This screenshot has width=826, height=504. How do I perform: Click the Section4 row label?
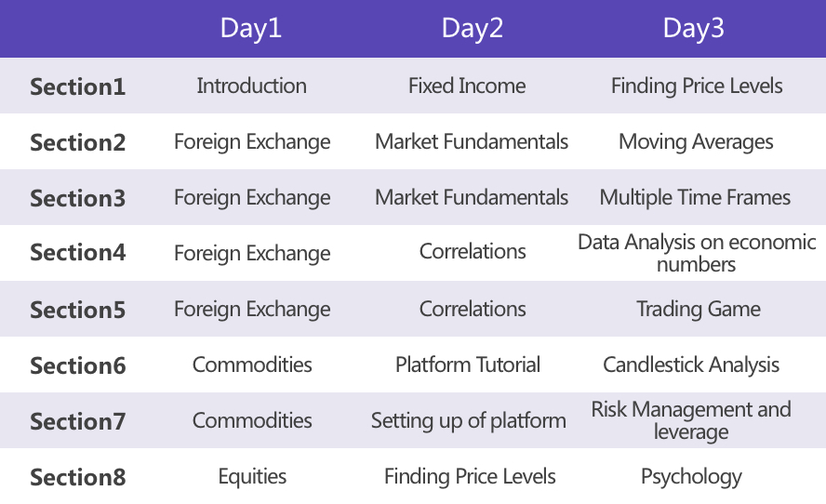coord(77,253)
